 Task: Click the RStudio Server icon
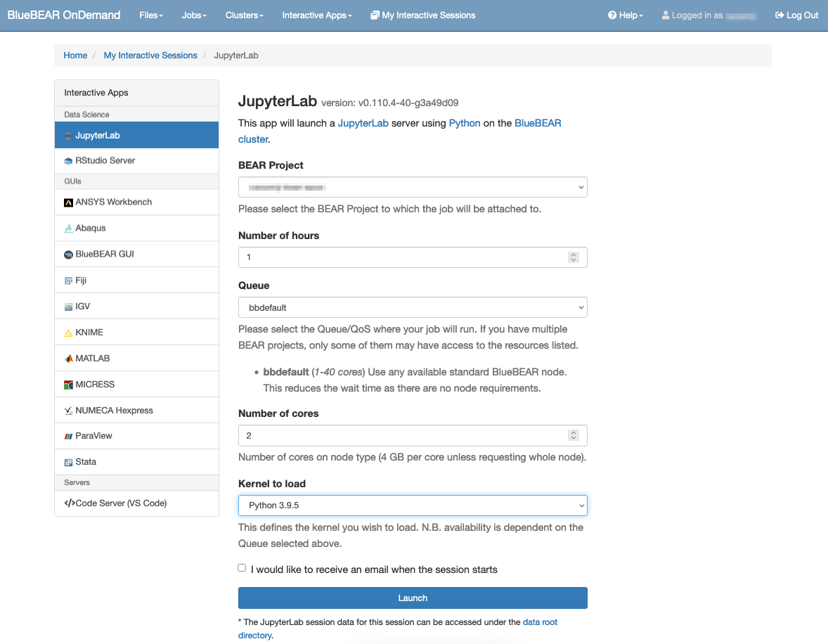tap(68, 161)
